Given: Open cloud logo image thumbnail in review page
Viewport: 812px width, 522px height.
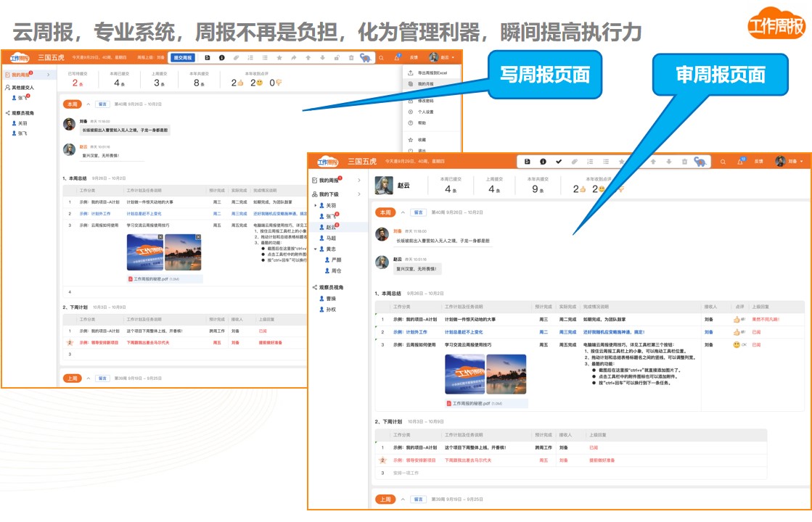Looking at the screenshot, I should tap(464, 374).
